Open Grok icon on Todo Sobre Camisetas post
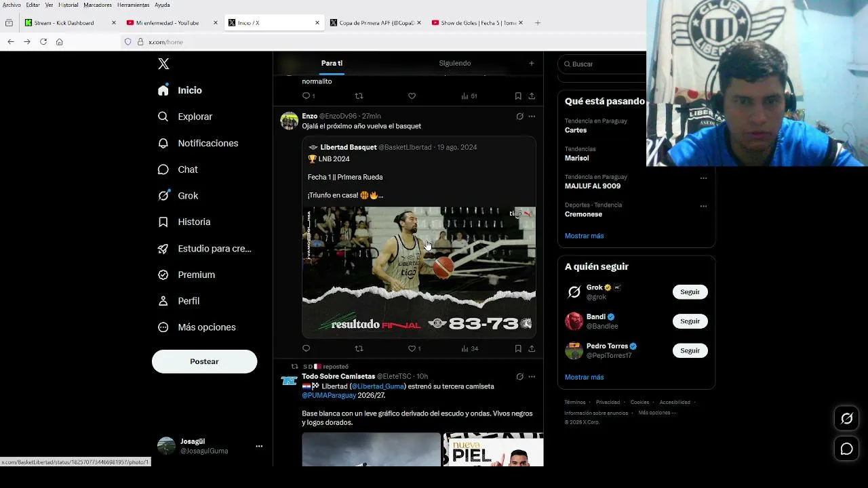The height and width of the screenshot is (488, 868). click(x=519, y=377)
